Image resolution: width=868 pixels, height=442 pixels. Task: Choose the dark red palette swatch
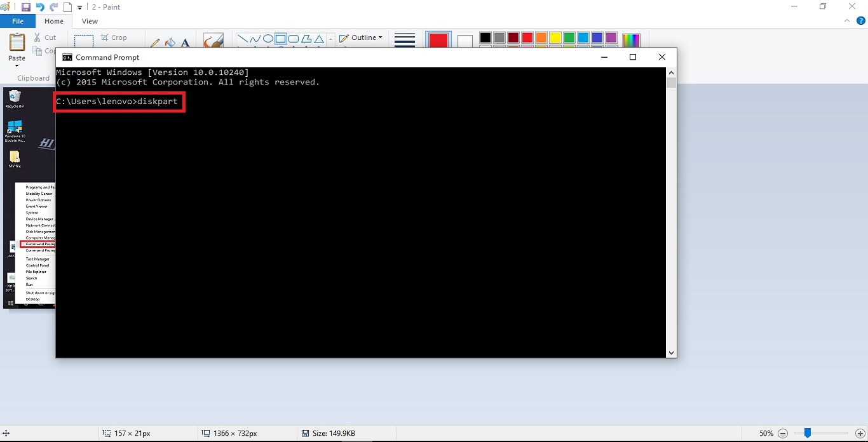click(x=513, y=38)
